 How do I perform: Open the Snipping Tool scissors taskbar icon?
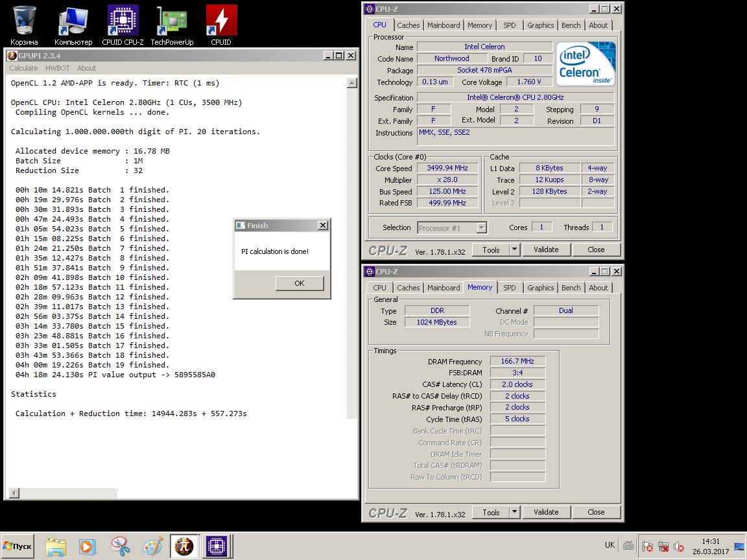click(x=121, y=546)
